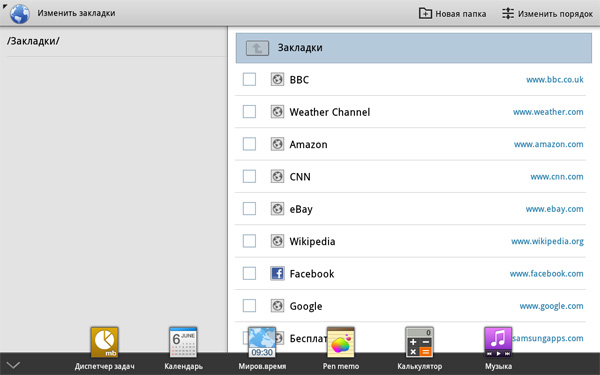Enable the Google bookmark checkbox
This screenshot has height=375, width=600.
[249, 306]
